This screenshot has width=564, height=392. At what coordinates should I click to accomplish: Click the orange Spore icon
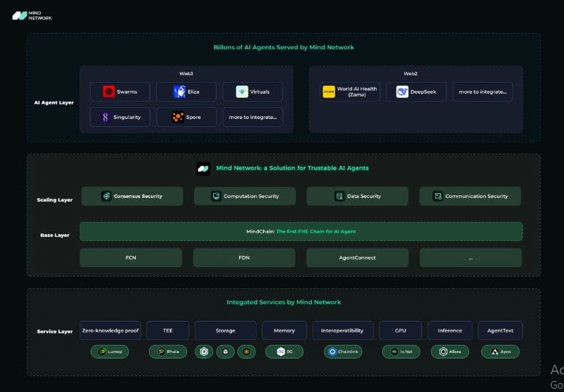[x=178, y=117]
